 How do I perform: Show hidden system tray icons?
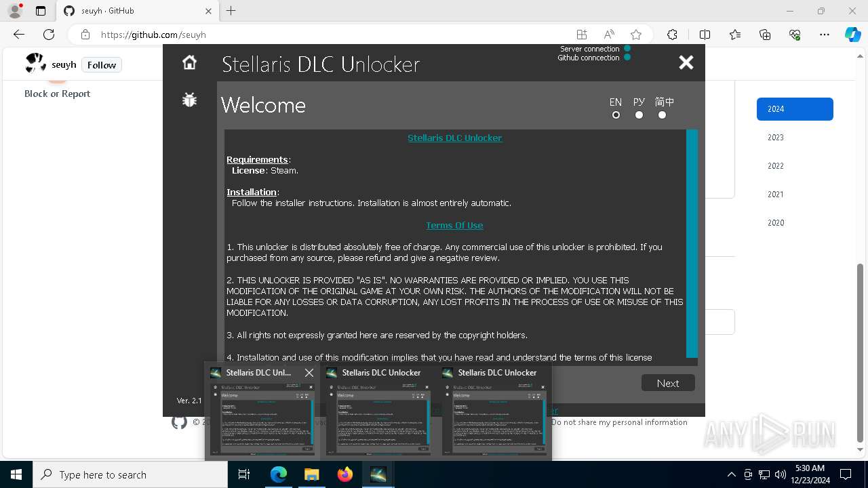(731, 474)
